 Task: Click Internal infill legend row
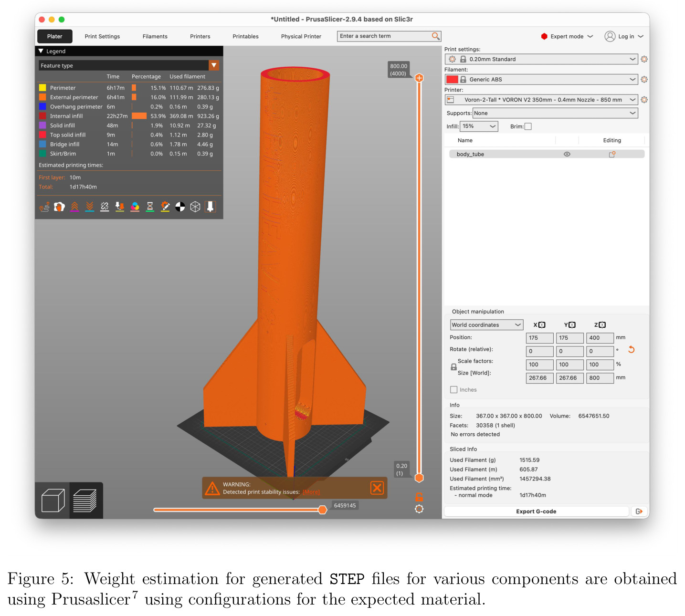129,116
